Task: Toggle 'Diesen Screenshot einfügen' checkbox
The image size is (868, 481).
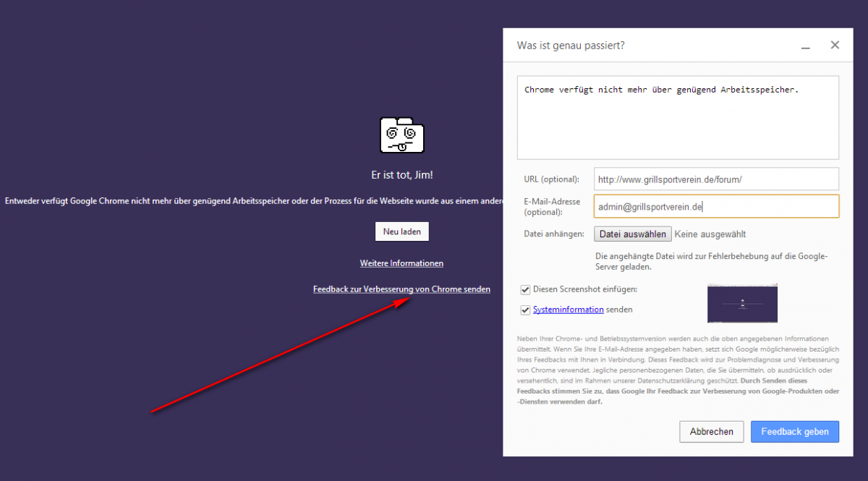Action: [x=526, y=289]
